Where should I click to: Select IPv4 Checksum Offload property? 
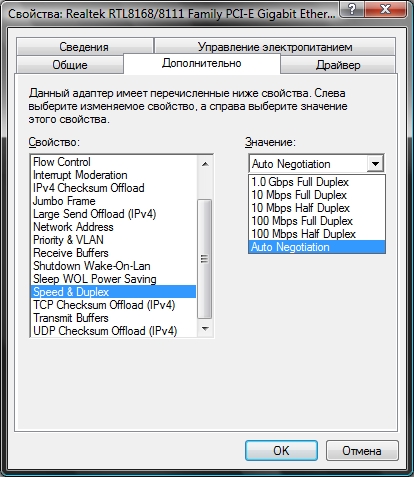[113, 188]
